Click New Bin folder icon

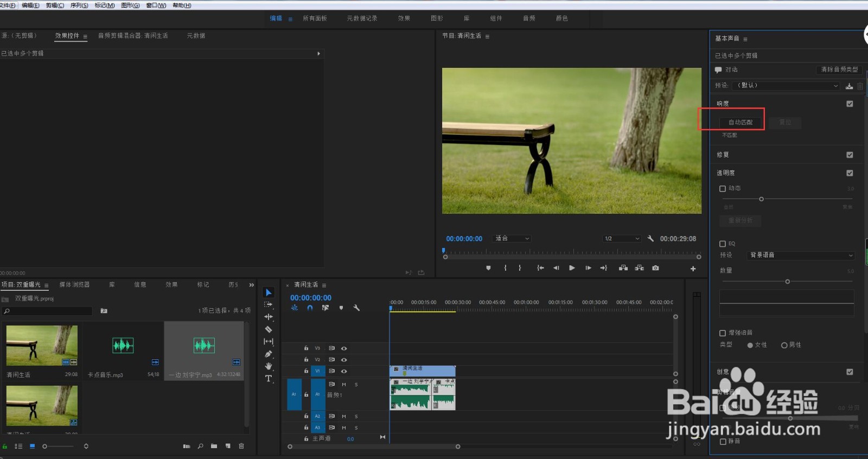(x=214, y=446)
